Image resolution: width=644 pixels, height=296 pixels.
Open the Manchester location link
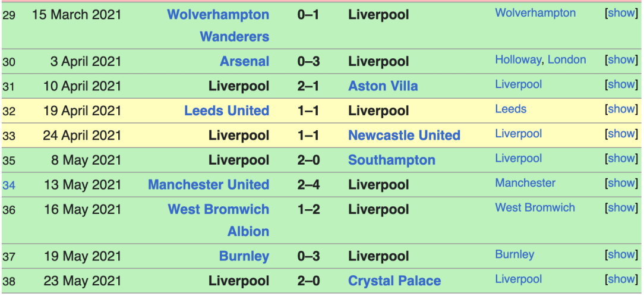[525, 183]
